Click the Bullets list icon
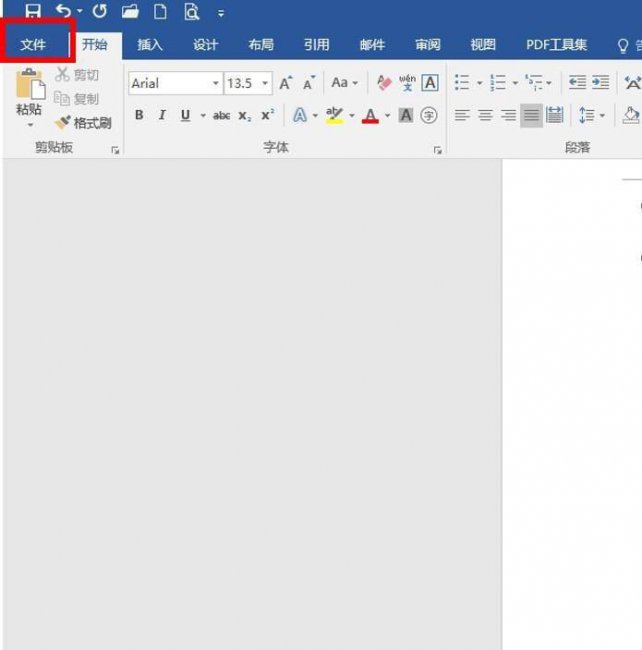The height and width of the screenshot is (650, 642). pyautogui.click(x=462, y=82)
